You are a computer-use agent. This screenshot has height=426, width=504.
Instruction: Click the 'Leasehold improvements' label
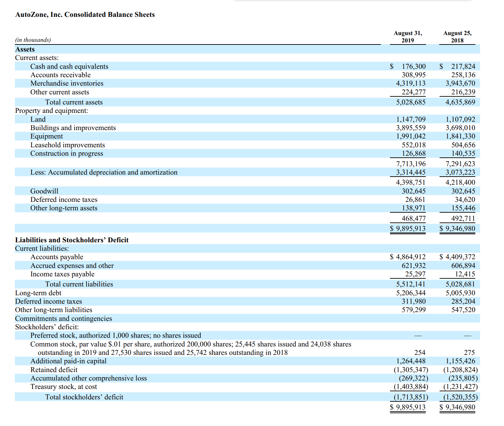68,145
